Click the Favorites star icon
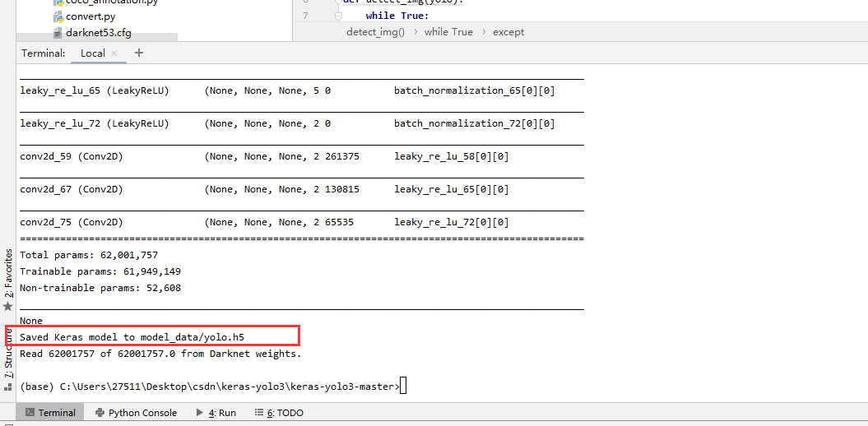Image resolution: width=868 pixels, height=426 pixels. (x=7, y=306)
